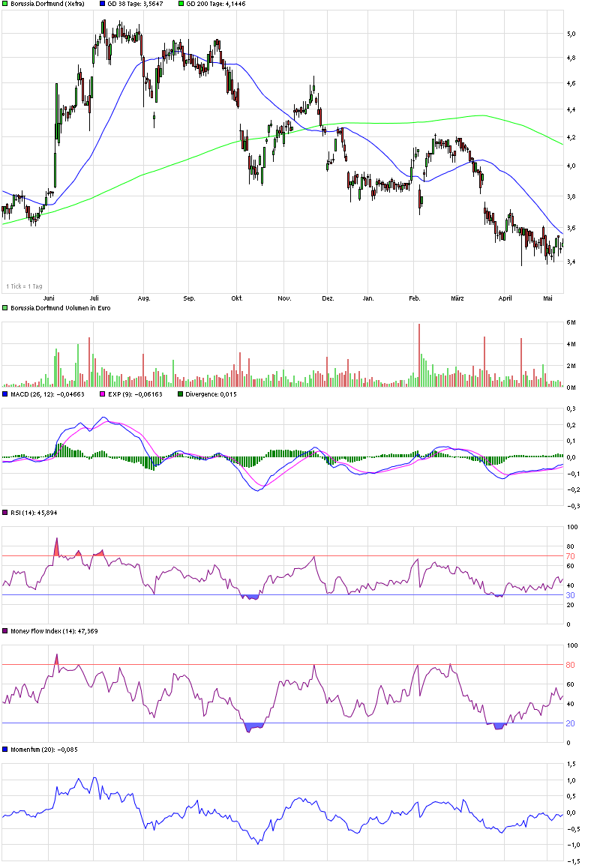The image size is (594, 868).
Task: Click the tallest red volume bar in February
Action: pos(419,355)
